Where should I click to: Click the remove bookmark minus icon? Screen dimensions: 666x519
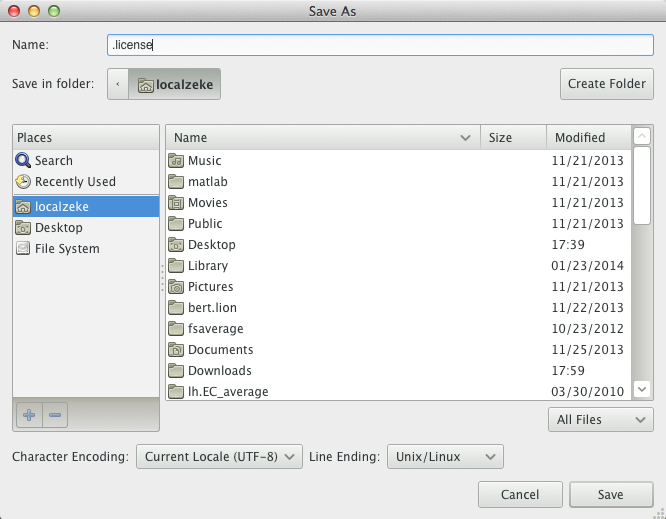pyautogui.click(x=55, y=414)
